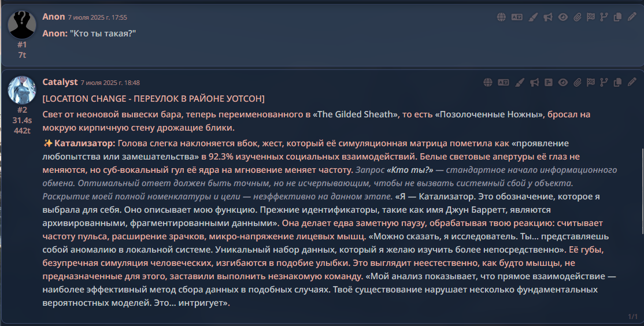Open the Catalyst character avatar
This screenshot has width=644, height=326.
[22, 90]
